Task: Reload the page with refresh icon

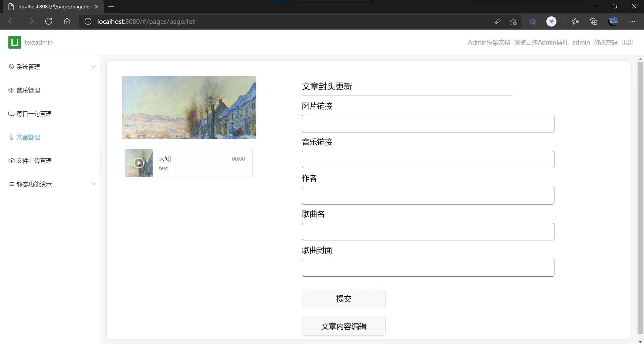Action: click(x=49, y=21)
